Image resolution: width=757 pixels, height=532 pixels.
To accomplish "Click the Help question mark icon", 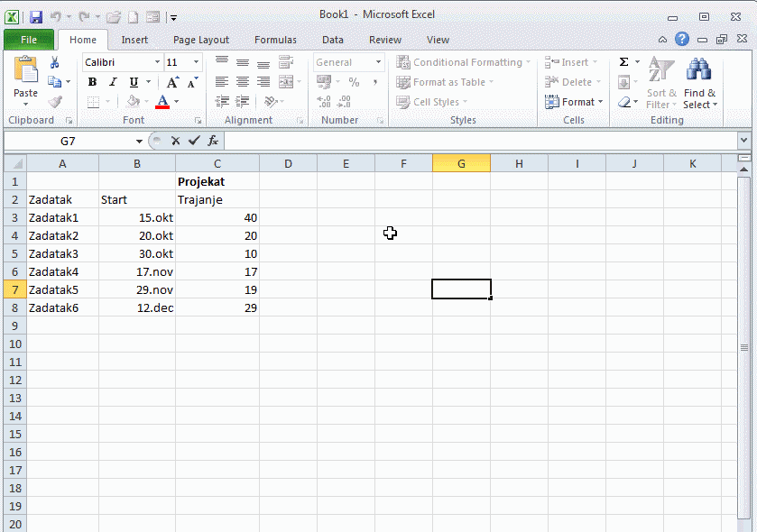I will click(682, 40).
